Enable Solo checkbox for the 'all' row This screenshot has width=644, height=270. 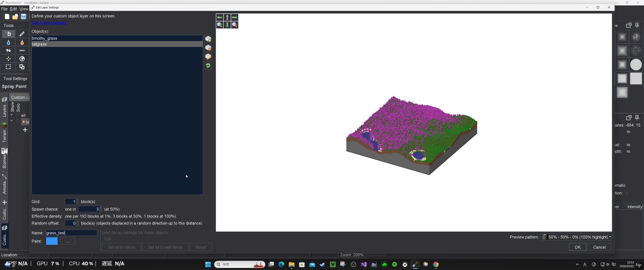pos(18,115)
